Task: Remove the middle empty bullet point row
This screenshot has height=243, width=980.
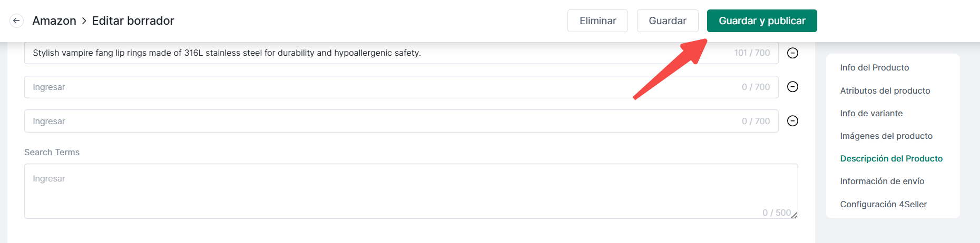Action: pos(792,87)
